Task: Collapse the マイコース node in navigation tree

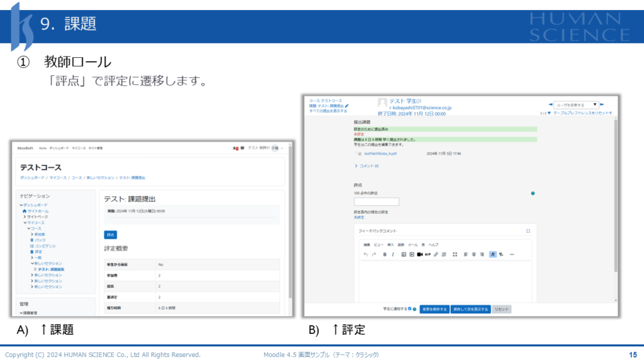Action: [x=25, y=223]
